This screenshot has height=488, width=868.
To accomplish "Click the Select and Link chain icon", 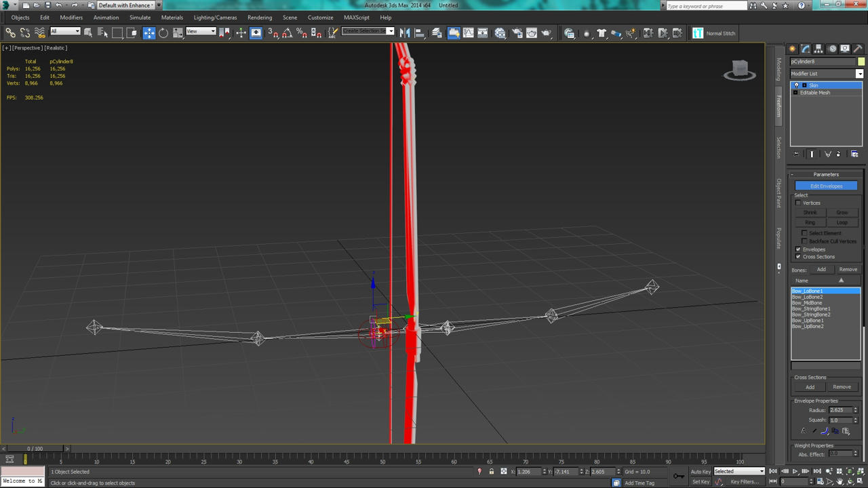I will click(x=10, y=33).
